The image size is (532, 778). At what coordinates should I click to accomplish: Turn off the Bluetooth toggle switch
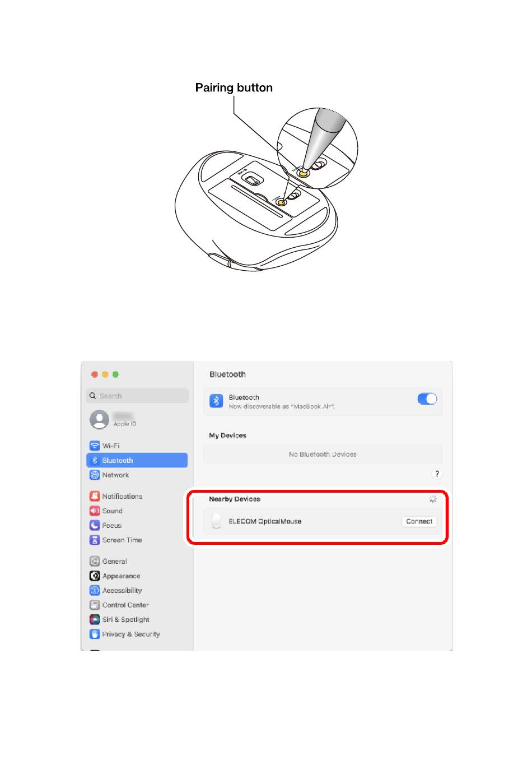tap(427, 399)
